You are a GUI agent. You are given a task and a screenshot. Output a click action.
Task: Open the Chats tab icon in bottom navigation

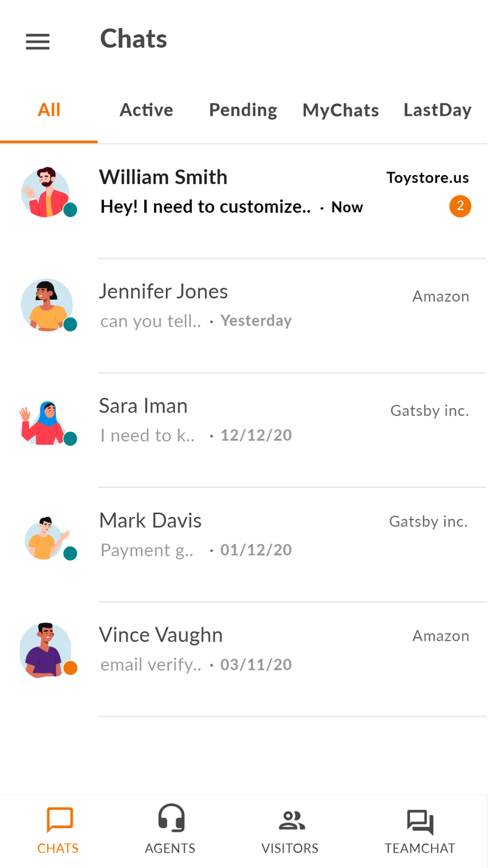pyautogui.click(x=59, y=821)
